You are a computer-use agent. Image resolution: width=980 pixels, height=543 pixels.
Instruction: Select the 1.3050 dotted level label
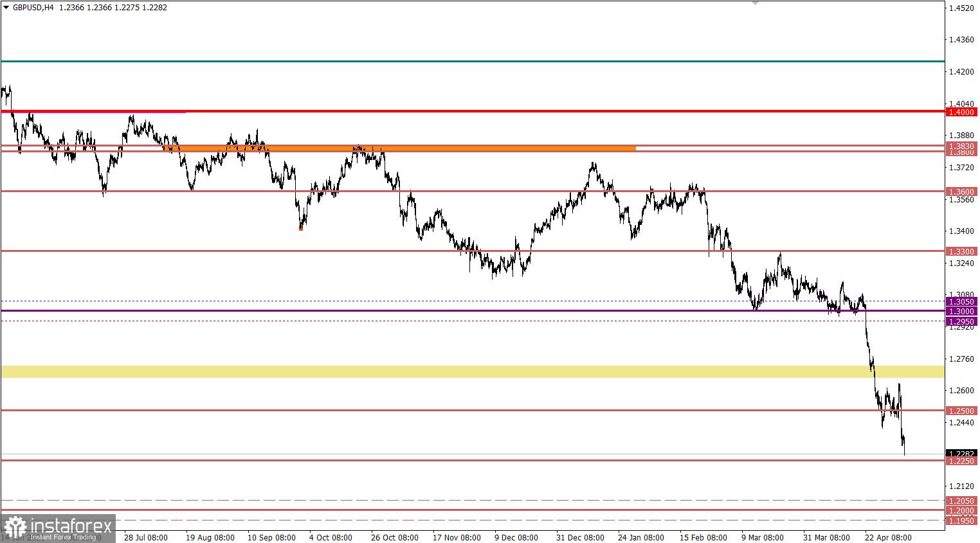pyautogui.click(x=961, y=301)
